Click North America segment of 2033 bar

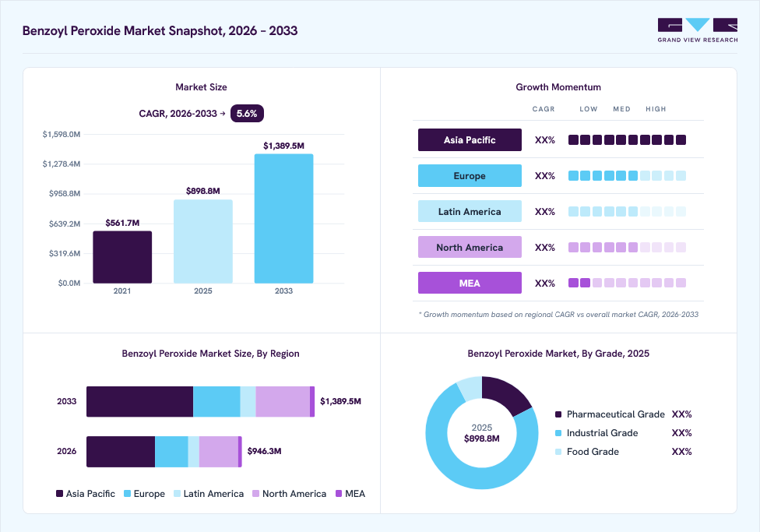click(x=283, y=402)
